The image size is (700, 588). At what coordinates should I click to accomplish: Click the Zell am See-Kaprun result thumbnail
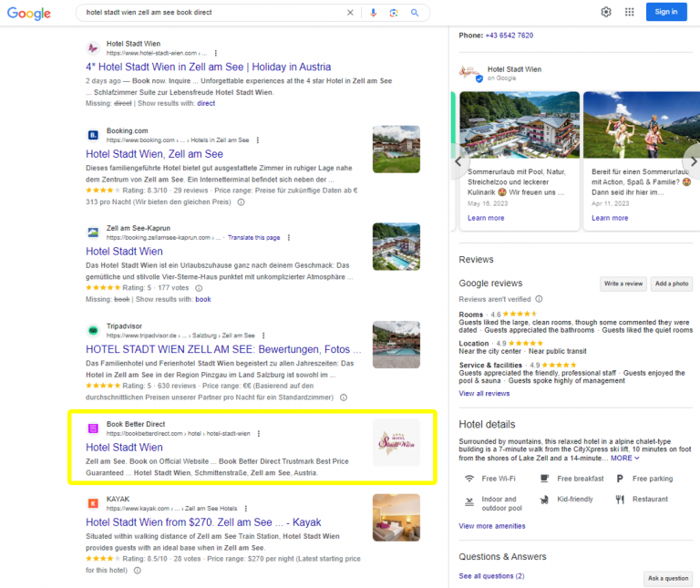(x=396, y=246)
